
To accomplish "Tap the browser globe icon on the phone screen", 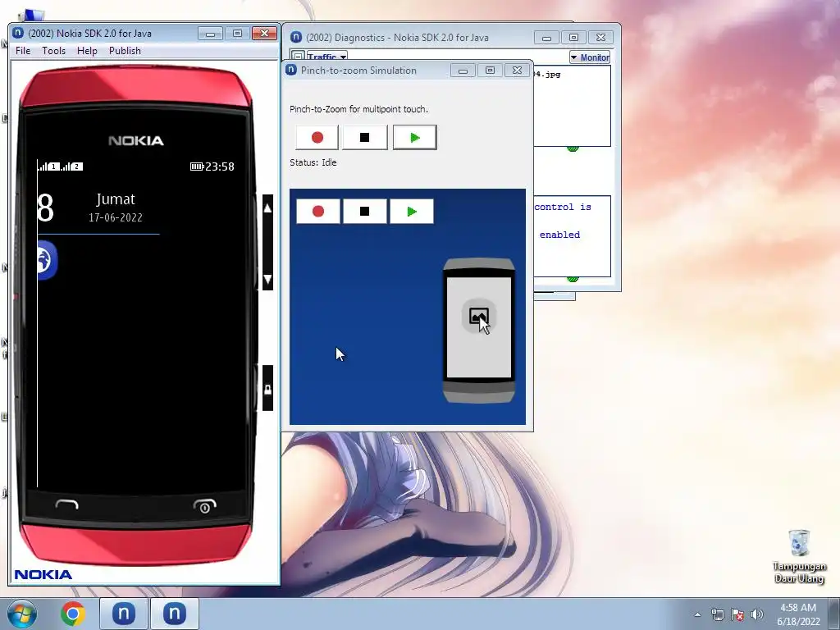I will point(47,260).
